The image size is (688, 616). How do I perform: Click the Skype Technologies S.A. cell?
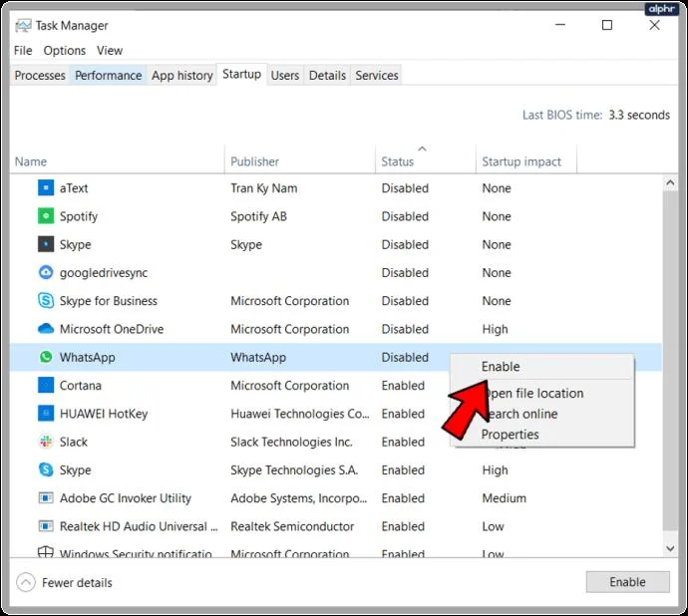click(294, 469)
